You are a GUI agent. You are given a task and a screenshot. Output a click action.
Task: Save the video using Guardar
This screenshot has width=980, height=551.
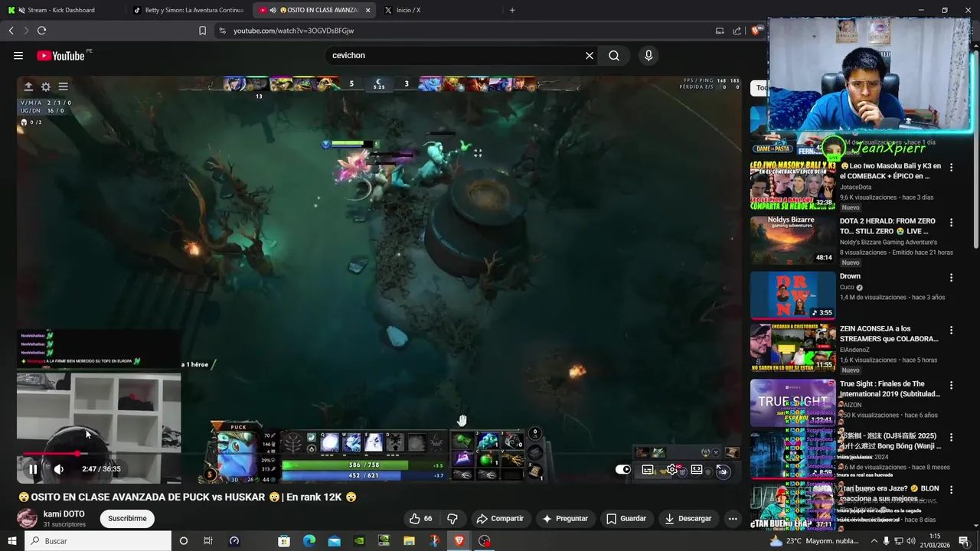pyautogui.click(x=626, y=518)
